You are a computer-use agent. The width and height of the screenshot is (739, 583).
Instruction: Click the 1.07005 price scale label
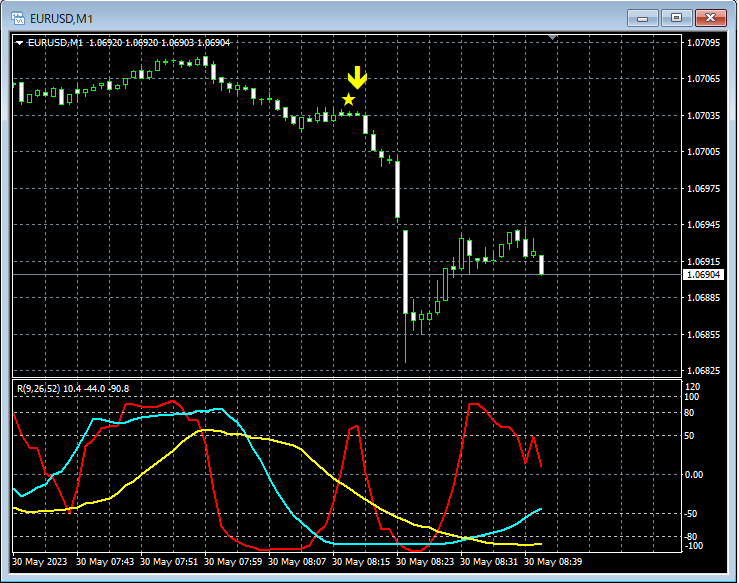coord(703,152)
